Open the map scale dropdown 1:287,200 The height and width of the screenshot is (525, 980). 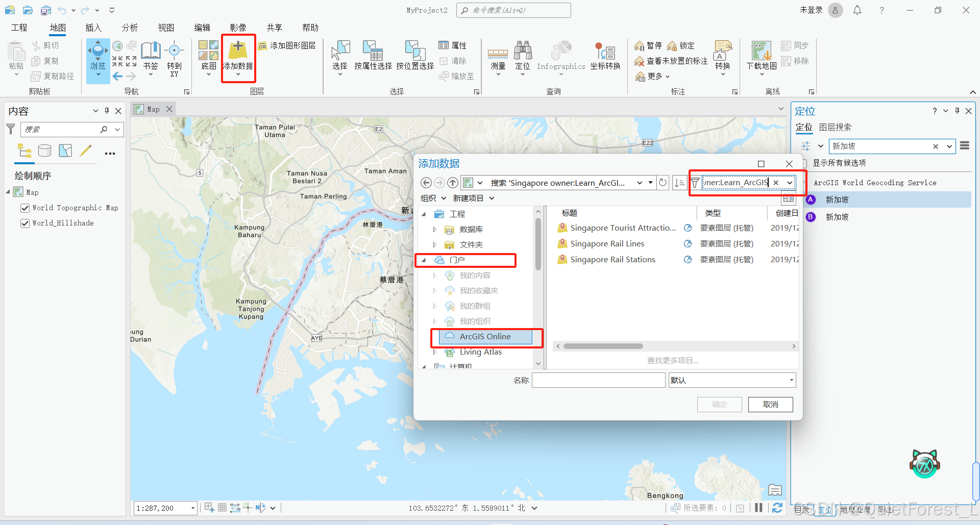(193, 508)
